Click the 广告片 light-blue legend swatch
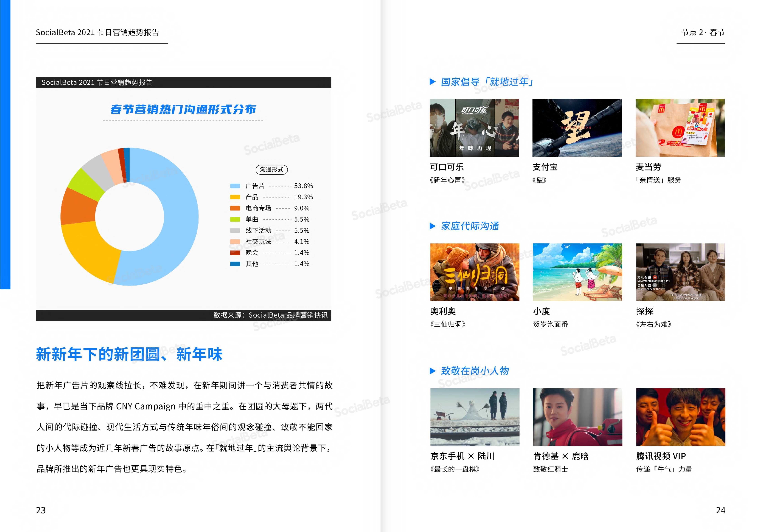 [235, 186]
